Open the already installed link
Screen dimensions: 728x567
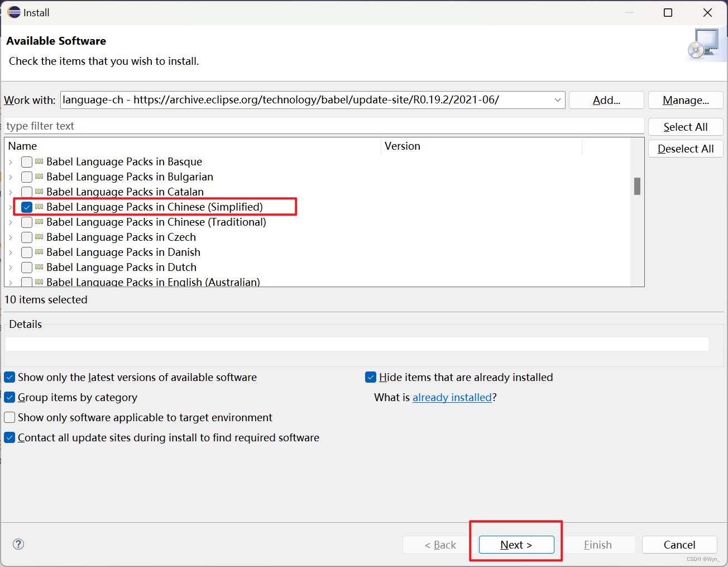[x=452, y=397]
